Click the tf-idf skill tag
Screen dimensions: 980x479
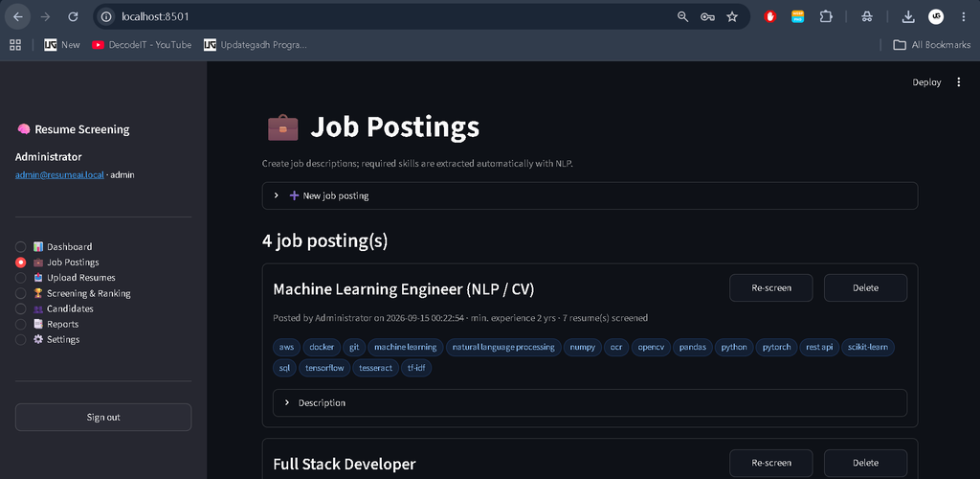point(416,368)
